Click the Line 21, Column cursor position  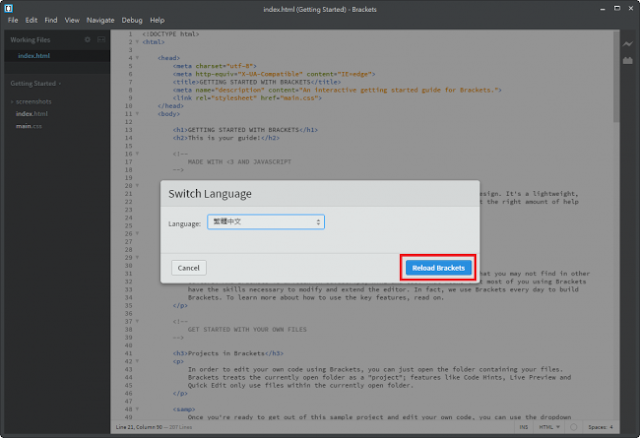139,427
